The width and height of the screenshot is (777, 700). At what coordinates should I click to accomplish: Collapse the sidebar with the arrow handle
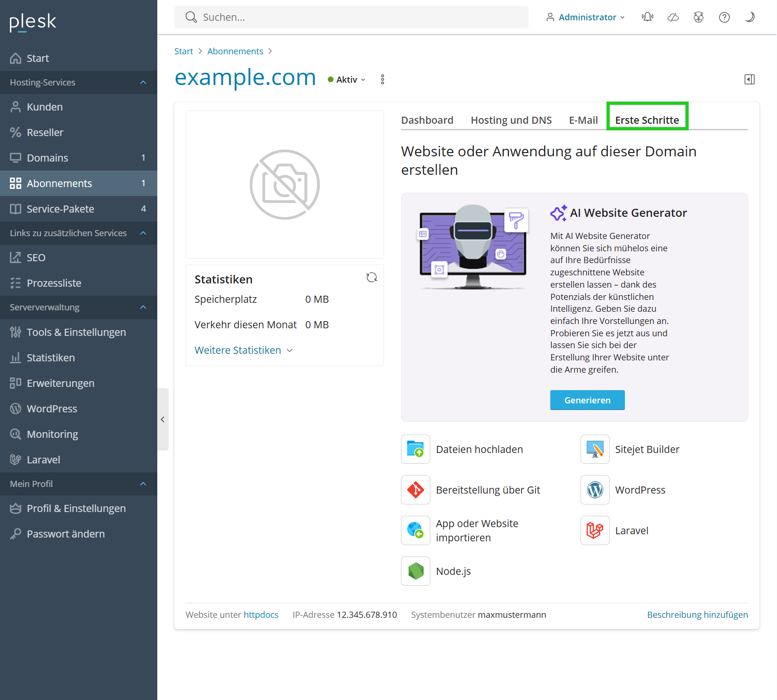[162, 419]
